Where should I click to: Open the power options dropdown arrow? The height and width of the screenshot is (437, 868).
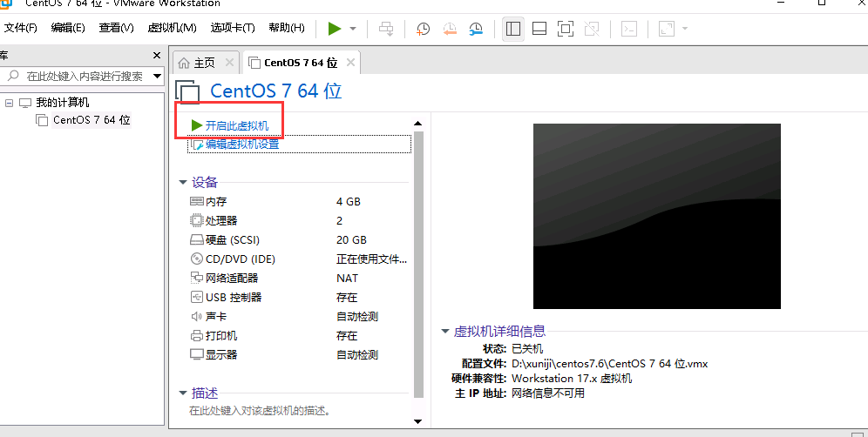coord(353,29)
